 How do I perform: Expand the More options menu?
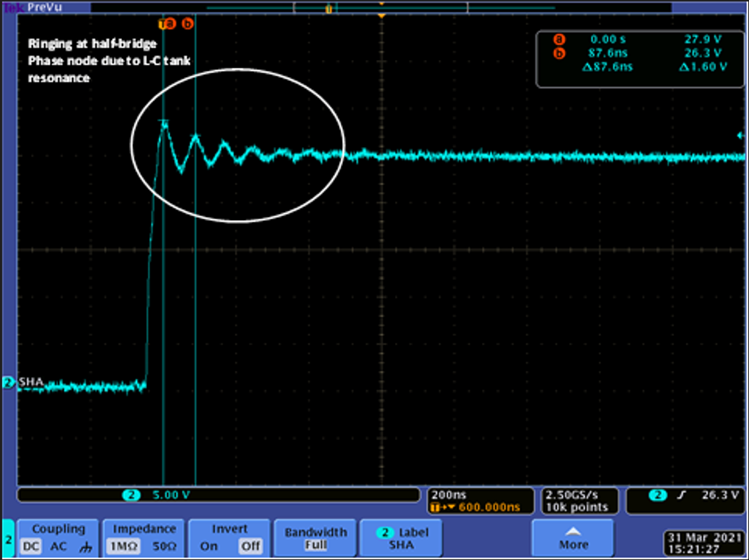pos(573,538)
